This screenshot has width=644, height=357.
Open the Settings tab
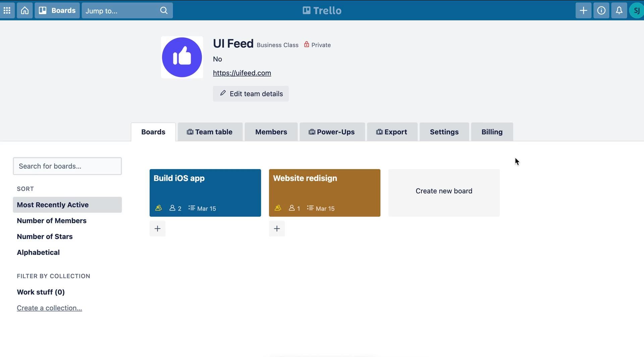(x=444, y=132)
